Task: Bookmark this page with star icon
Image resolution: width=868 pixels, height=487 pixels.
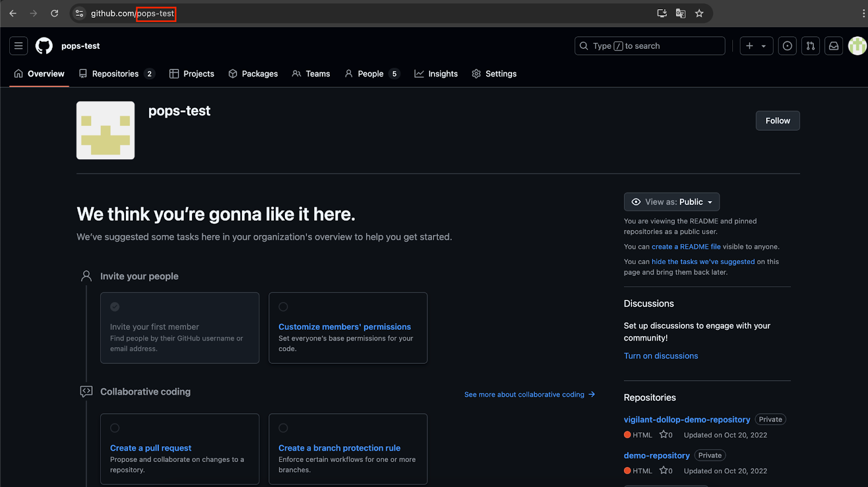Action: tap(699, 14)
